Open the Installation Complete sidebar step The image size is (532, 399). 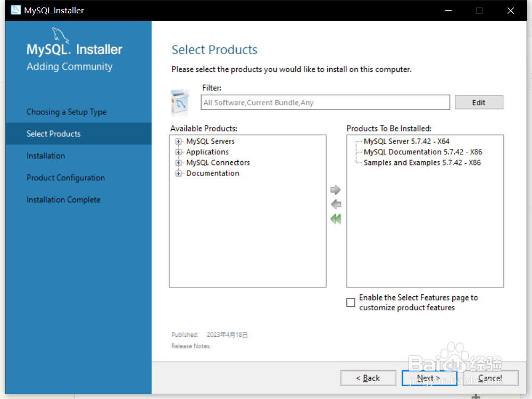pos(63,200)
